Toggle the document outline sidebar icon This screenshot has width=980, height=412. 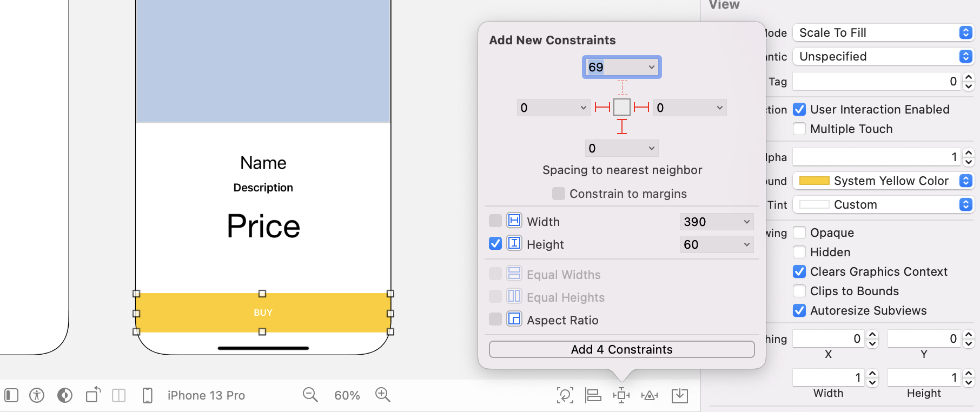click(11, 395)
